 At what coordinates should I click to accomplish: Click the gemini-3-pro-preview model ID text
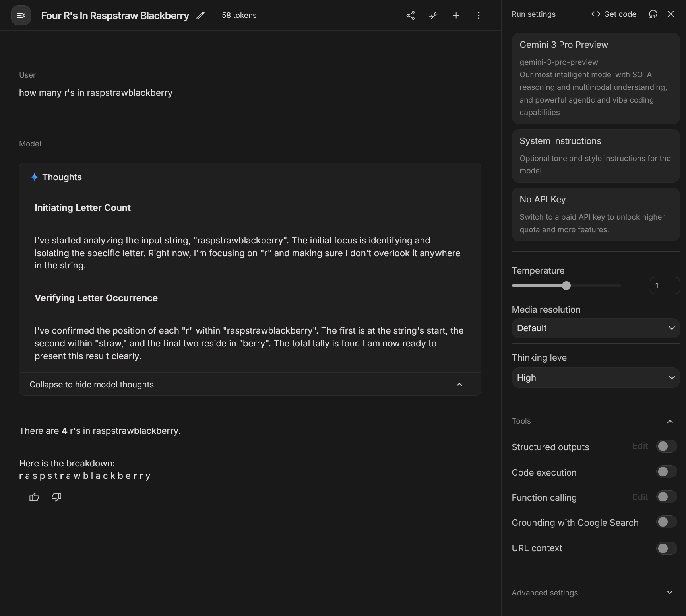(559, 62)
